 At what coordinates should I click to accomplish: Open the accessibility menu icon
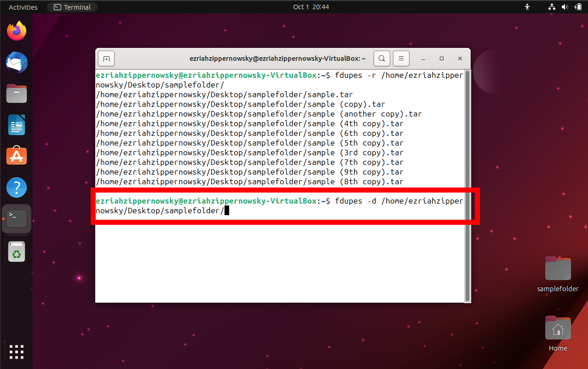click(x=527, y=7)
